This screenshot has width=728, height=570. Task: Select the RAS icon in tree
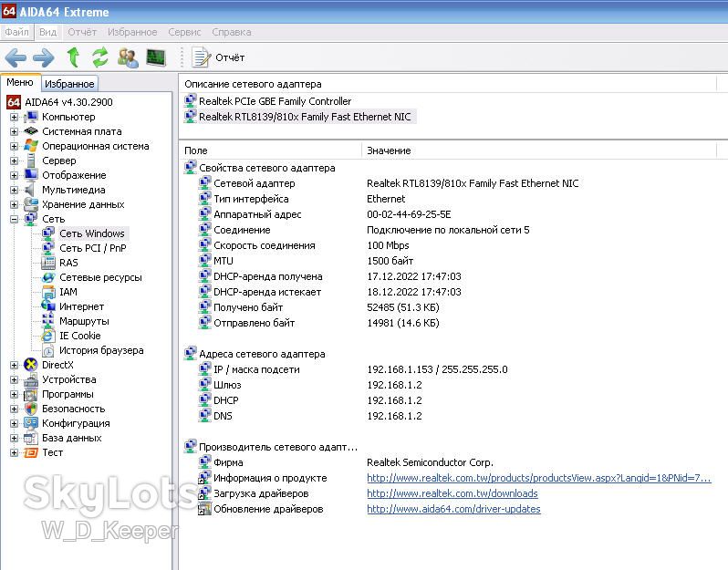48,263
